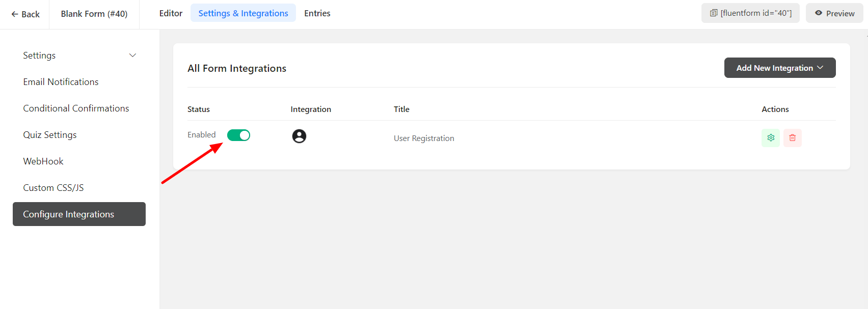Viewport: 868px width, 309px height.
Task: Open Quiz Settings in sidebar
Action: click(50, 135)
